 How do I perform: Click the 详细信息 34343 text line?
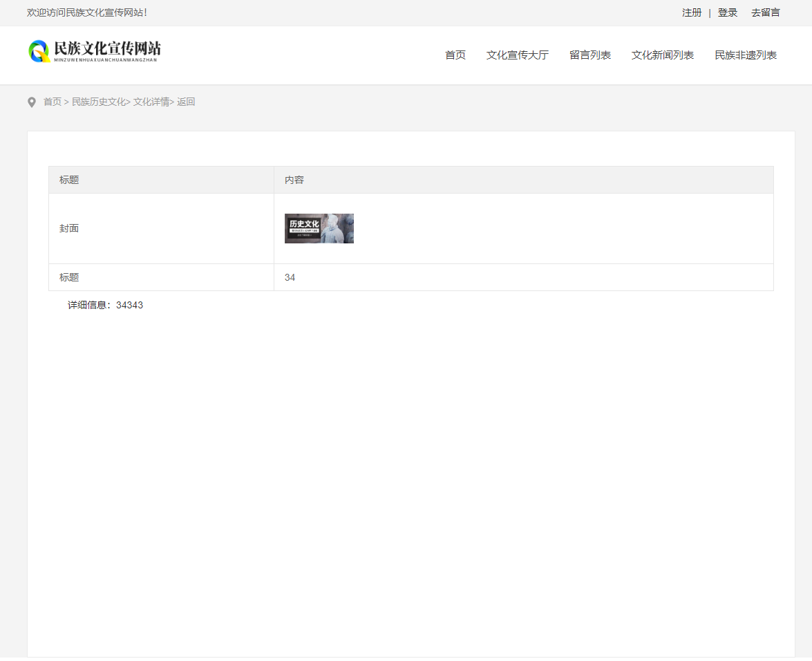click(105, 305)
